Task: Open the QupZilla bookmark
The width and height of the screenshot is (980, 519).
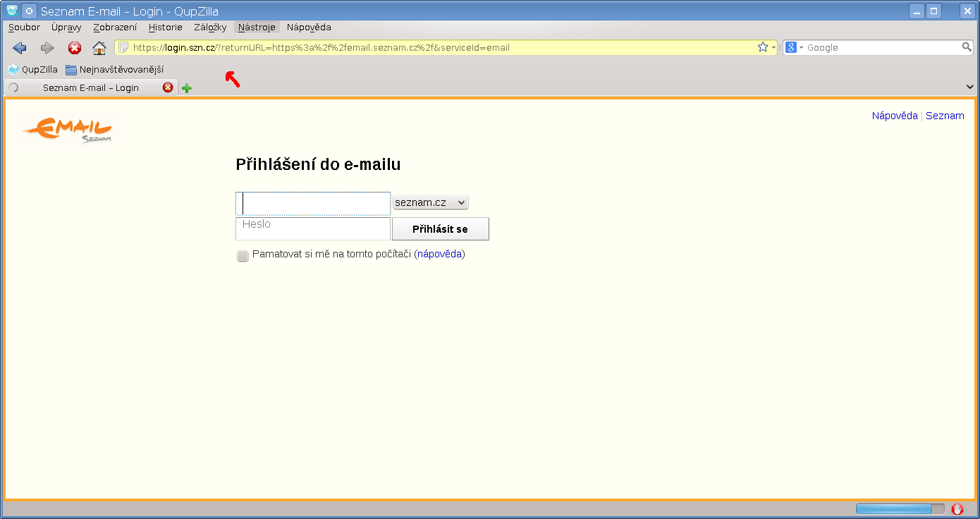Action: click(x=33, y=70)
